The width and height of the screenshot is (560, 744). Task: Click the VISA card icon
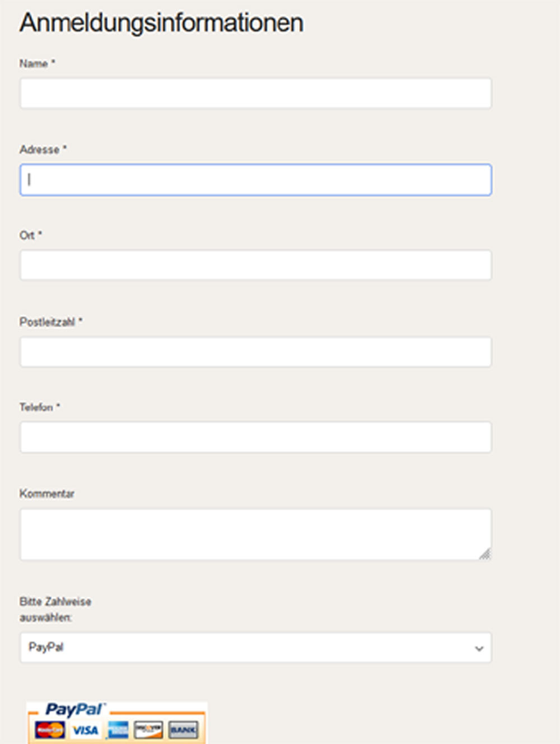[85, 730]
